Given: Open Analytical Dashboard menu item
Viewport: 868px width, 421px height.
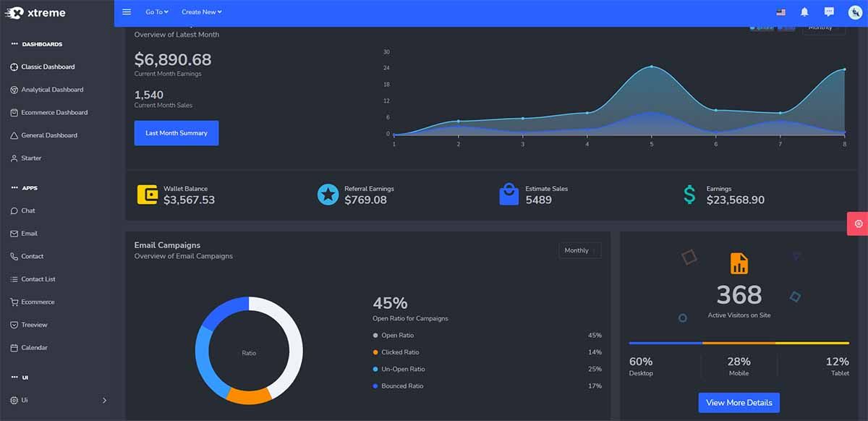Looking at the screenshot, I should tap(52, 90).
